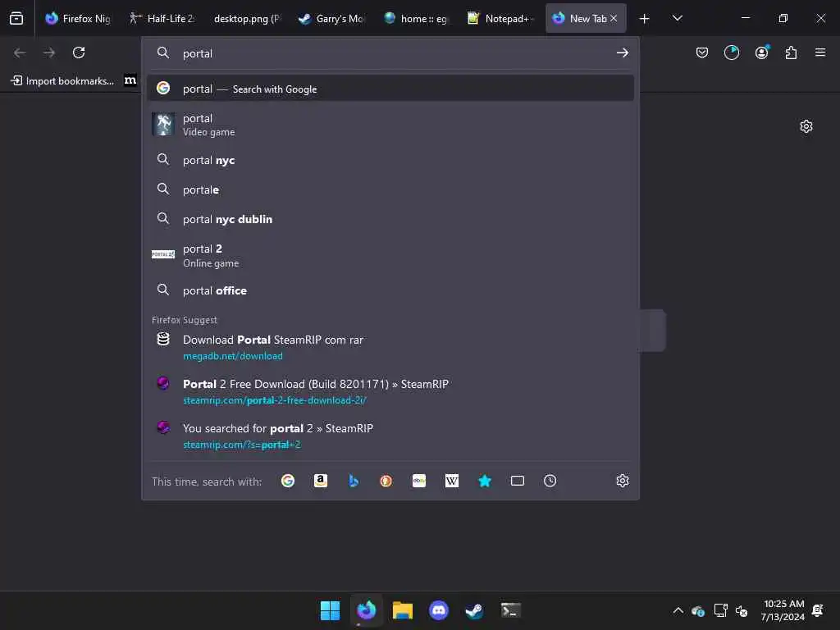Click the address bar containing portal

(x=391, y=53)
